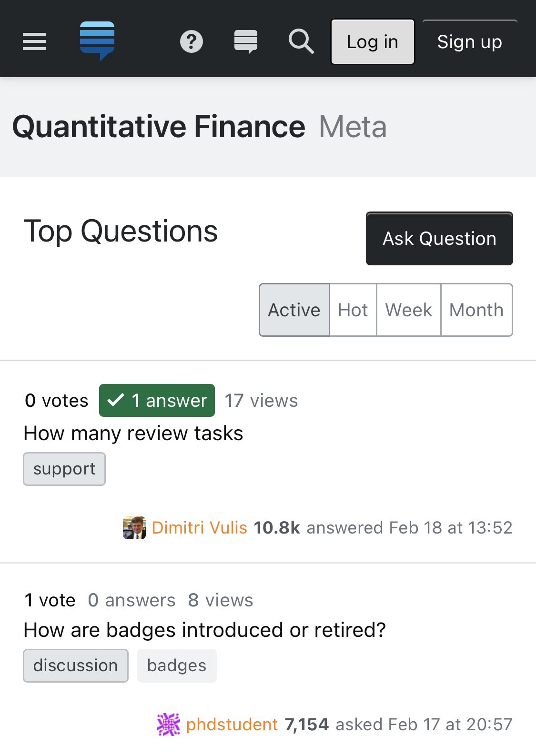Open the Stack Exchange site switcher icon

coord(246,41)
